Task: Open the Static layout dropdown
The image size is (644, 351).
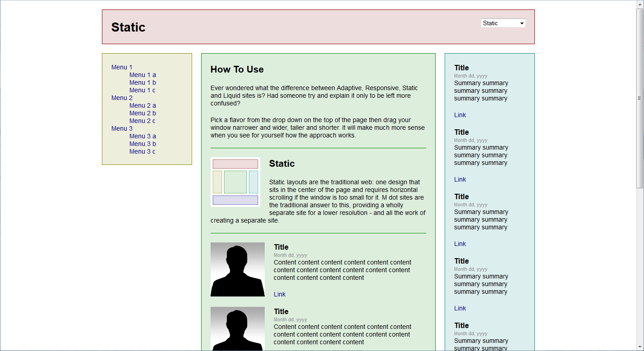Action: (503, 23)
